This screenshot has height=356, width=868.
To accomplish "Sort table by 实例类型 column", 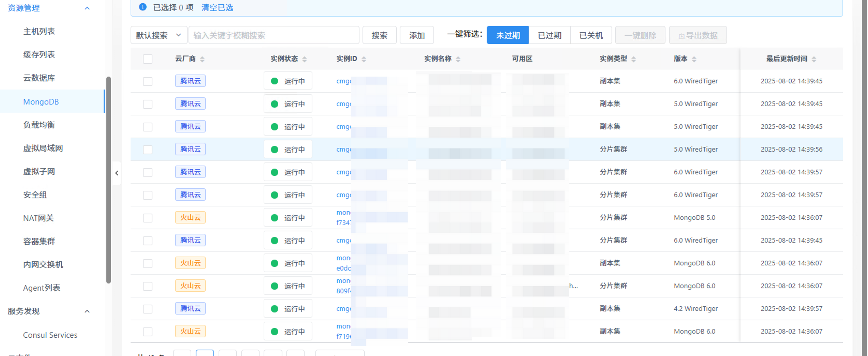I will [x=634, y=59].
